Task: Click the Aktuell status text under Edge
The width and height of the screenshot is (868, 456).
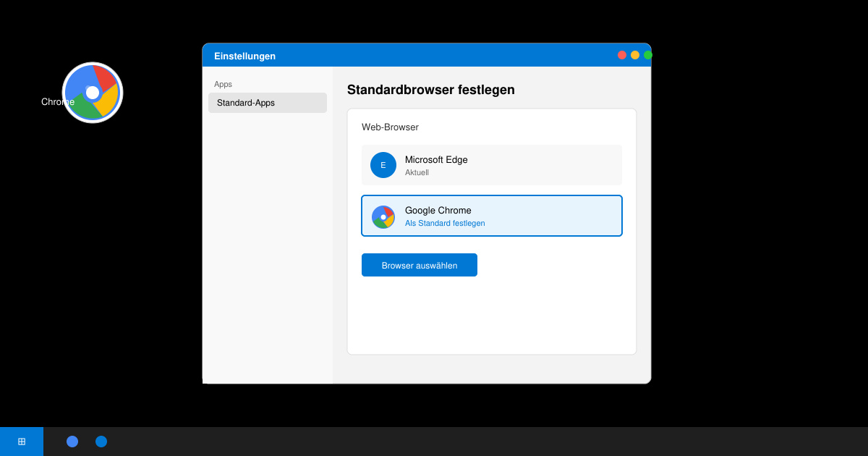Action: pos(417,172)
